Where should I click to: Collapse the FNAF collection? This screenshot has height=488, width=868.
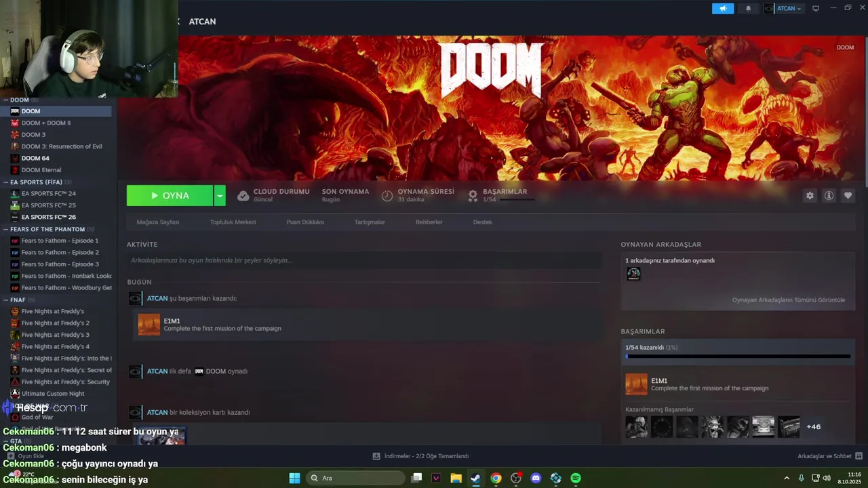click(x=5, y=300)
